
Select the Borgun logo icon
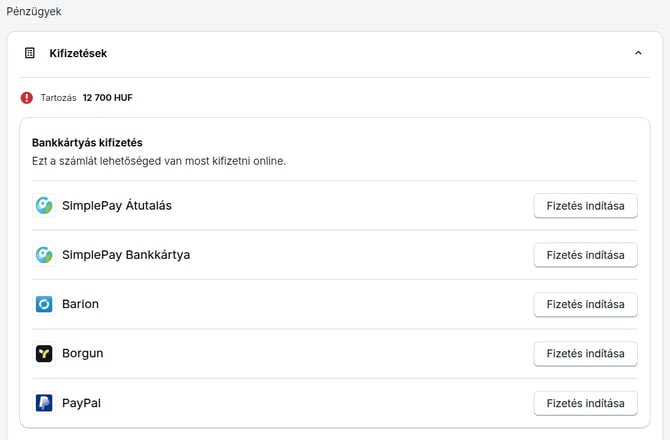pyautogui.click(x=44, y=353)
